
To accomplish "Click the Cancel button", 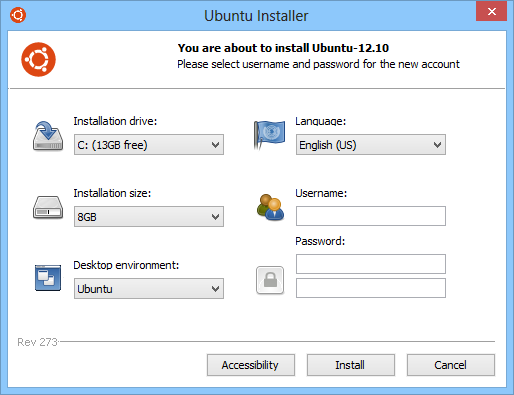I will [x=451, y=365].
